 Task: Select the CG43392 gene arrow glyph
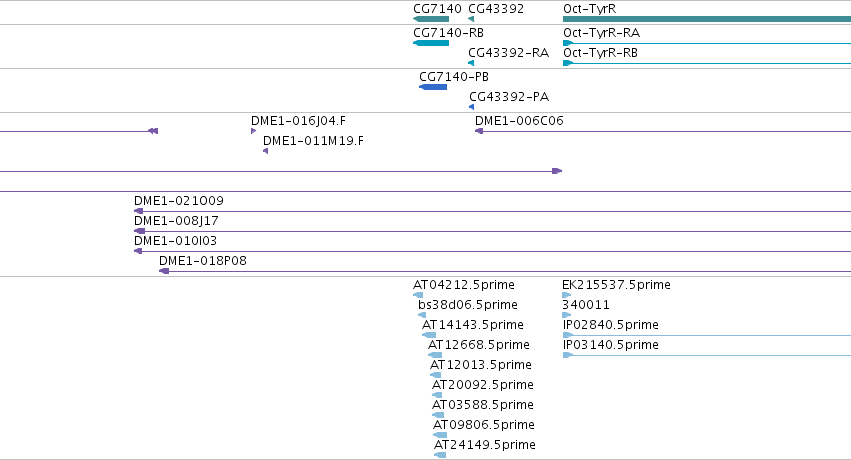pyautogui.click(x=471, y=20)
